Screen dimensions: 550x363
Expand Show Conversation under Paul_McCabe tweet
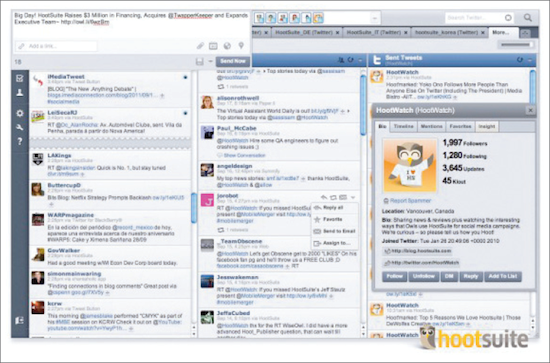pyautogui.click(x=244, y=155)
